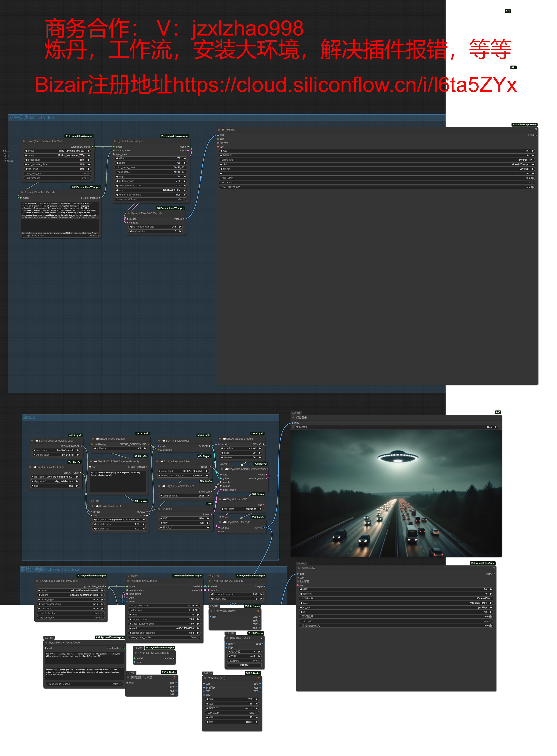Open help on the #14 合并为视频 node
557x756 pixels.
click(535, 130)
